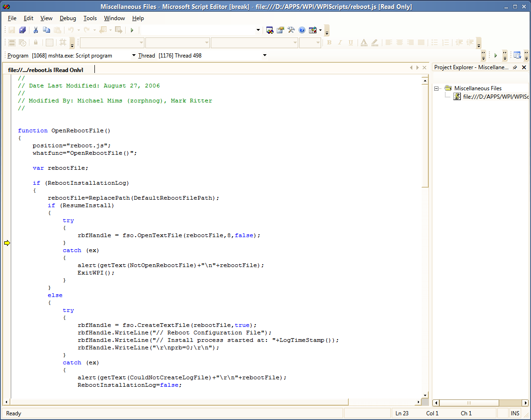531x420 pixels.
Task: Click the Cut scissors icon
Action: point(35,30)
